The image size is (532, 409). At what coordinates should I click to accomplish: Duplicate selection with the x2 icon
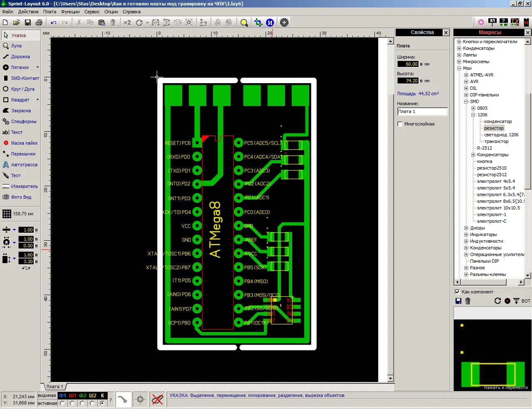tap(127, 22)
